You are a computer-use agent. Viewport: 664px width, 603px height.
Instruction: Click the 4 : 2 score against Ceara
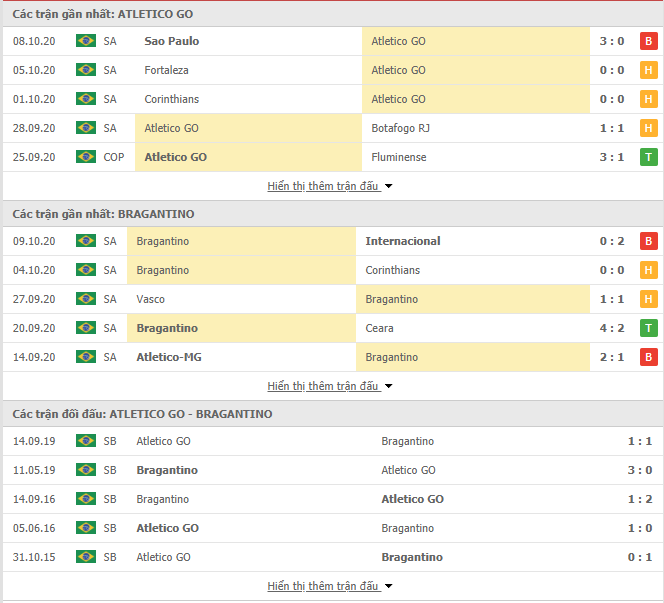[611, 328]
